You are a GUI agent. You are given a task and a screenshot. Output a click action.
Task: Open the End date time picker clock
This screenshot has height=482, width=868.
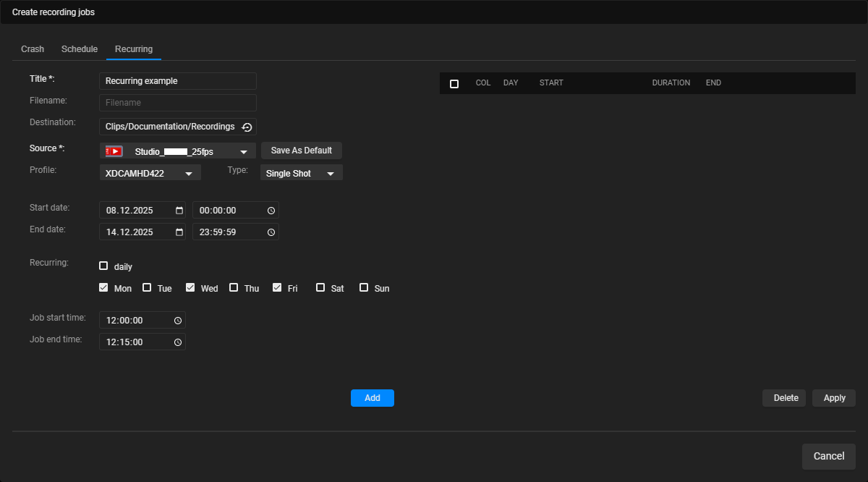271,232
